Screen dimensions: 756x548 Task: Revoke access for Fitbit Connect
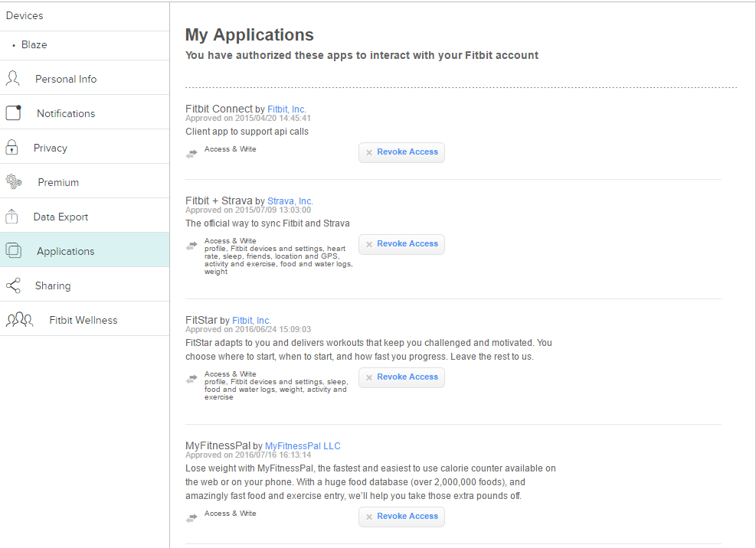tap(401, 152)
